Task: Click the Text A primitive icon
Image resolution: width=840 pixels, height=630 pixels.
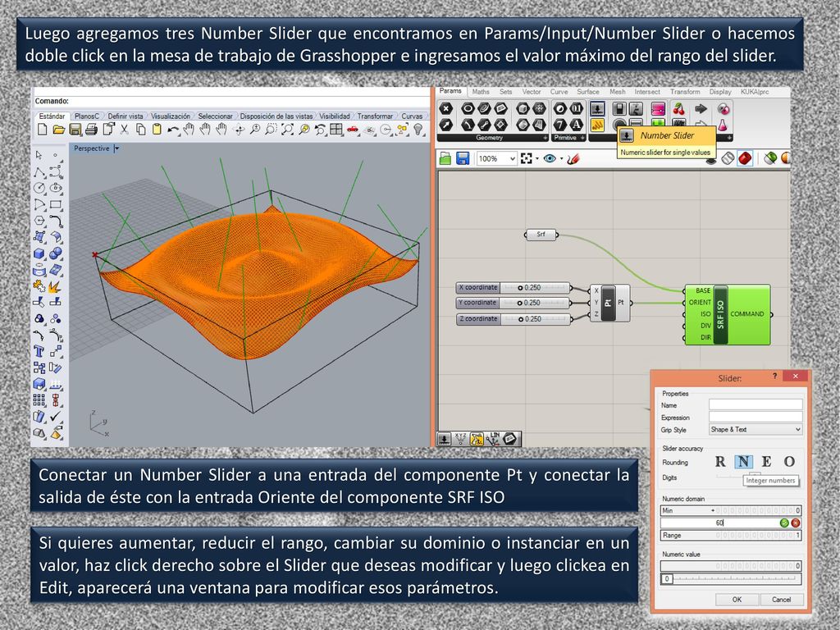Action: click(577, 125)
